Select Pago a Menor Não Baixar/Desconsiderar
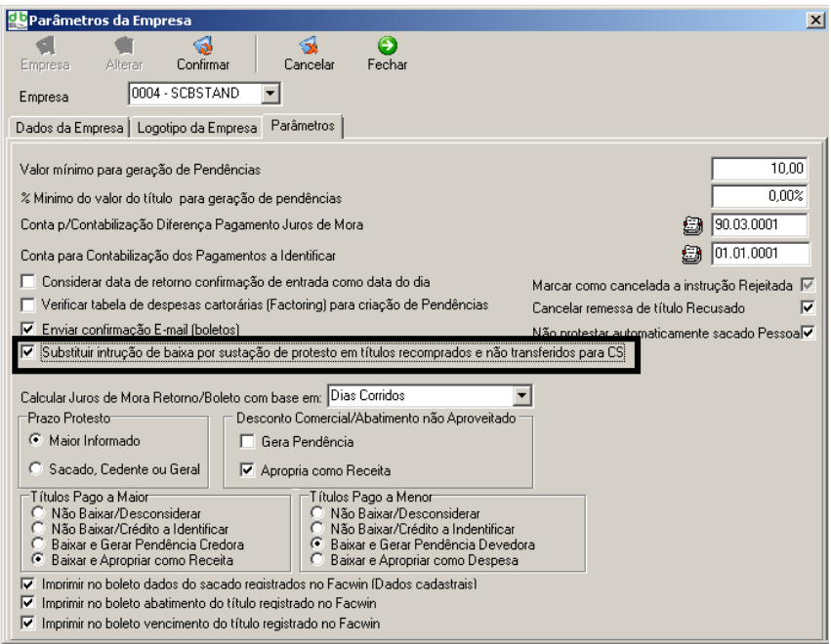 click(x=317, y=512)
